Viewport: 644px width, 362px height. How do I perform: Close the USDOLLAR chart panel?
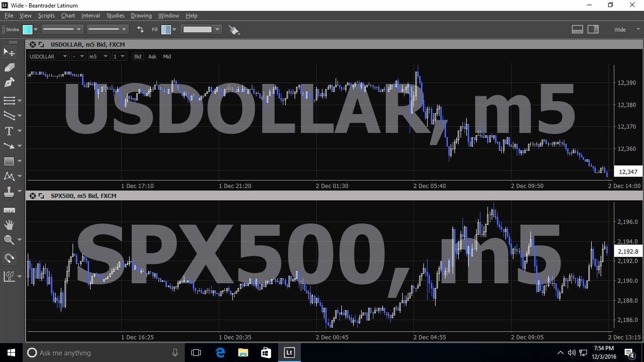tap(33, 44)
